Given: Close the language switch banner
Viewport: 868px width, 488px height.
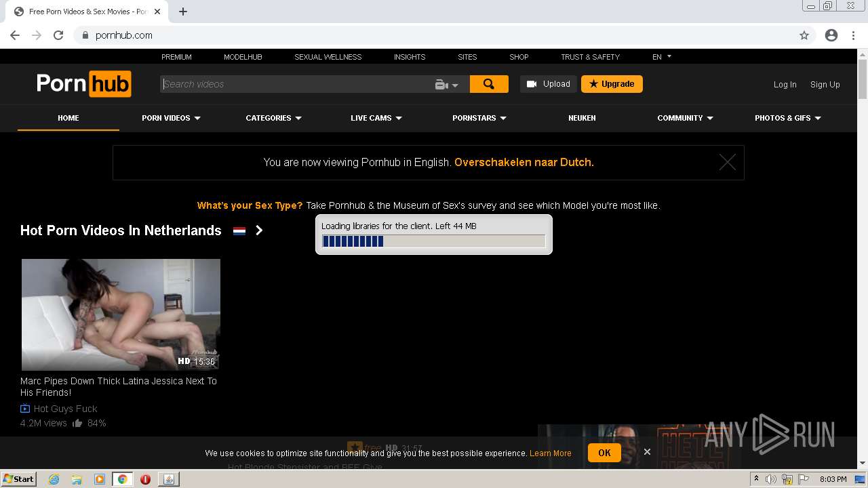Looking at the screenshot, I should (728, 162).
